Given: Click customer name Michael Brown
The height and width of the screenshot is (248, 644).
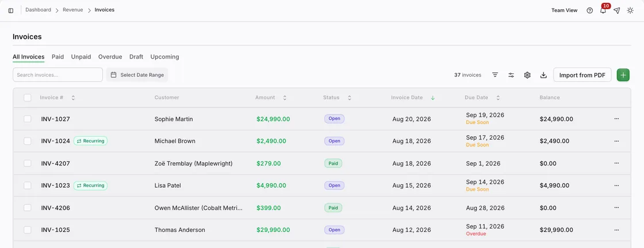Looking at the screenshot, I should 175,141.
